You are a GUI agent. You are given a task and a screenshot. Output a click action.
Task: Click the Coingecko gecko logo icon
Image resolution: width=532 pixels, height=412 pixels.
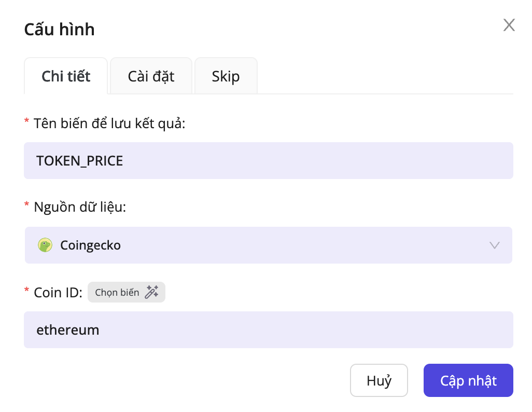tap(46, 245)
